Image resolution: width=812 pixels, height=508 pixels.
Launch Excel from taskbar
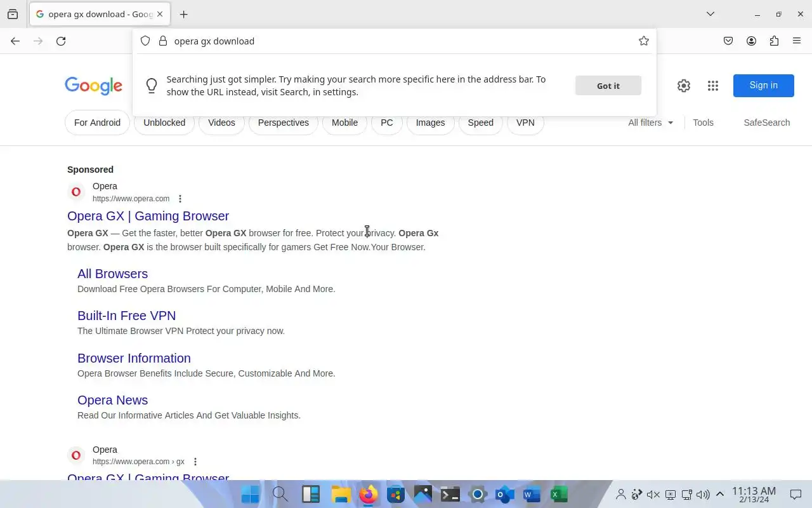click(x=559, y=494)
